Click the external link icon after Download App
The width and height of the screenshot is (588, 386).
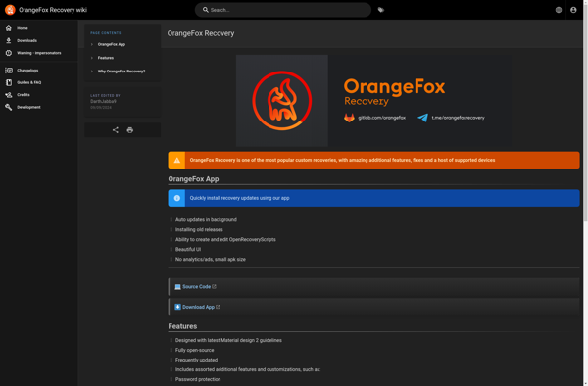pos(218,307)
